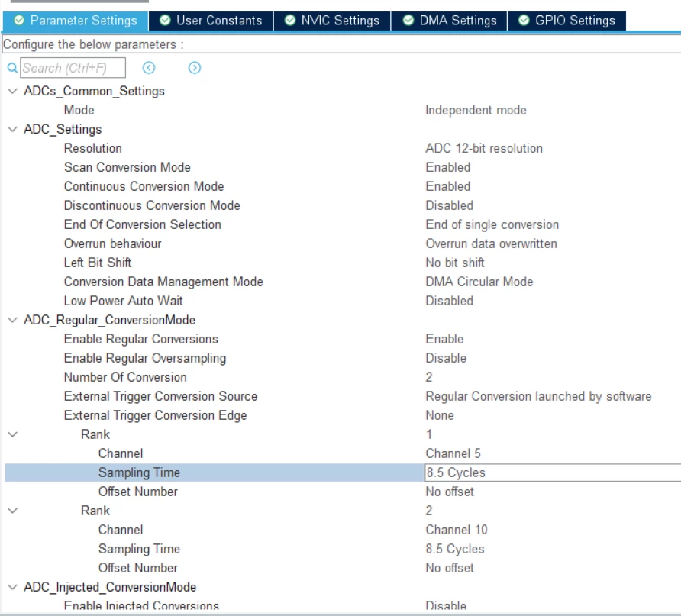
Task: Collapse the ADC_Settings group
Action: pyautogui.click(x=13, y=129)
